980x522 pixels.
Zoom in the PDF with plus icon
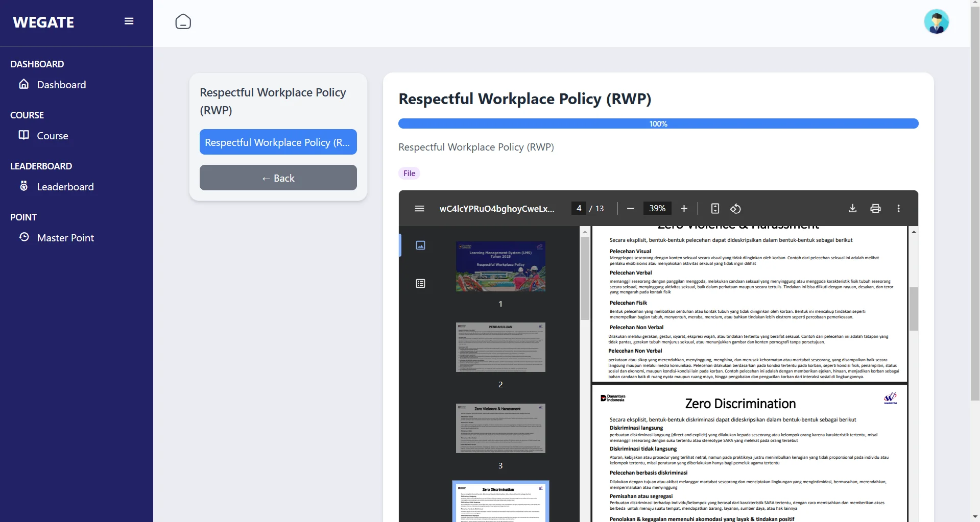[684, 209]
